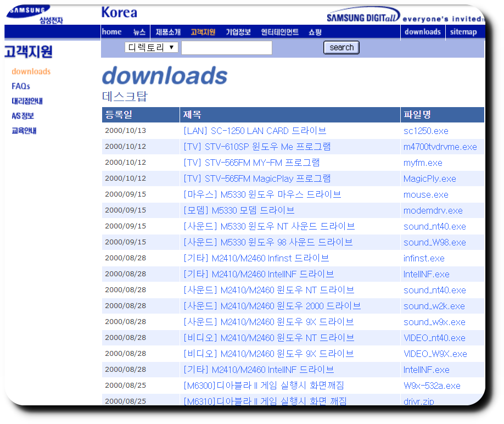The image size is (504, 424).
Task: Open [기타] M2410/M2460 Infinst 드라이브 link
Action: (256, 258)
